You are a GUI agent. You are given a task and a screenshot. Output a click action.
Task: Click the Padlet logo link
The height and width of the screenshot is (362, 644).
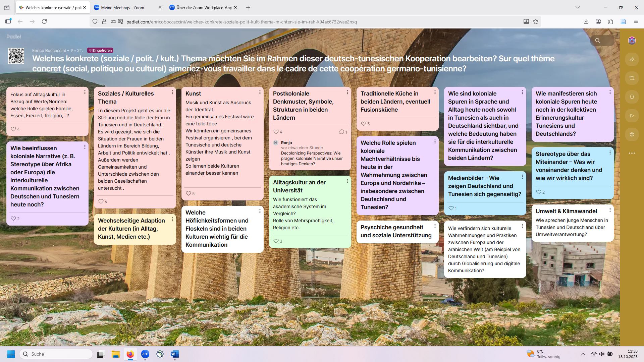coord(14,37)
